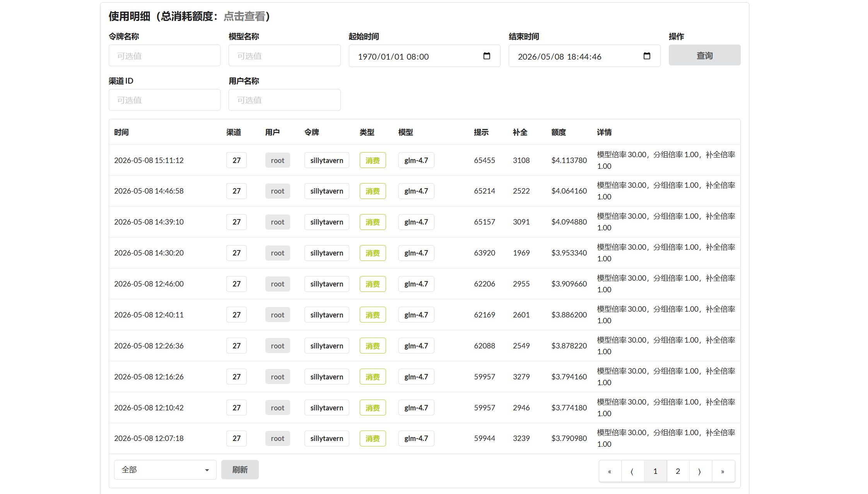Image resolution: width=868 pixels, height=494 pixels.
Task: Click completion tokens value 2955
Action: tap(521, 284)
